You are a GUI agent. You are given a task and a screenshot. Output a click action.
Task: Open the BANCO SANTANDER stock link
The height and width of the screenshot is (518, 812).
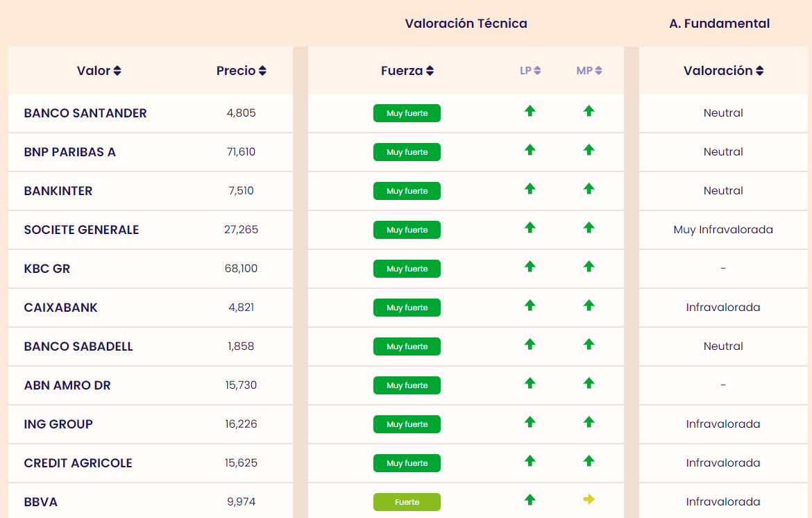[85, 113]
